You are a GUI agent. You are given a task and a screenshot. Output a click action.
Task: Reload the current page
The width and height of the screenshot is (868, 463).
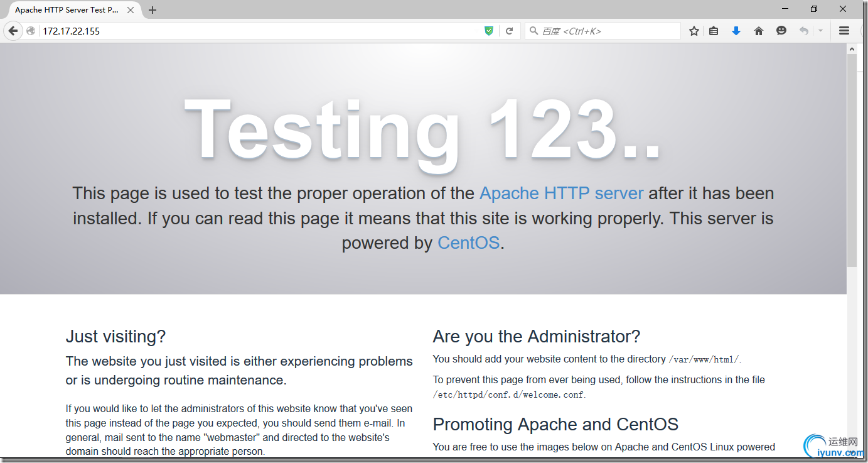click(510, 31)
